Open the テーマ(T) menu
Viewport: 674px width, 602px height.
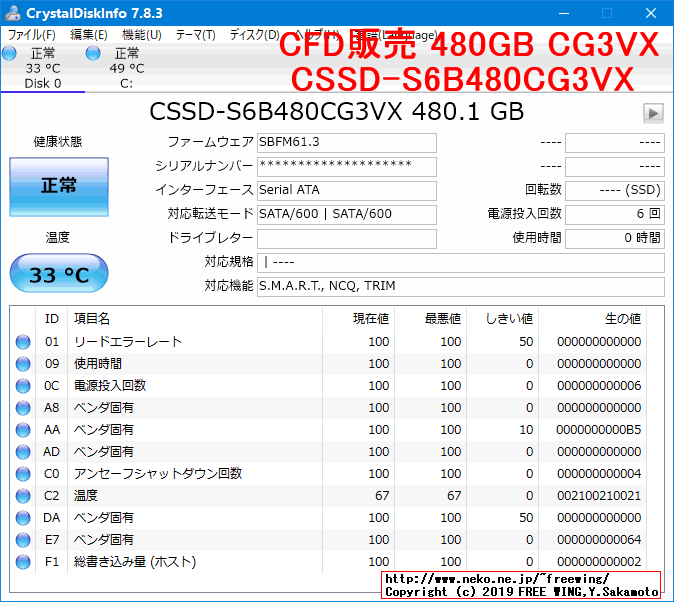[196, 35]
